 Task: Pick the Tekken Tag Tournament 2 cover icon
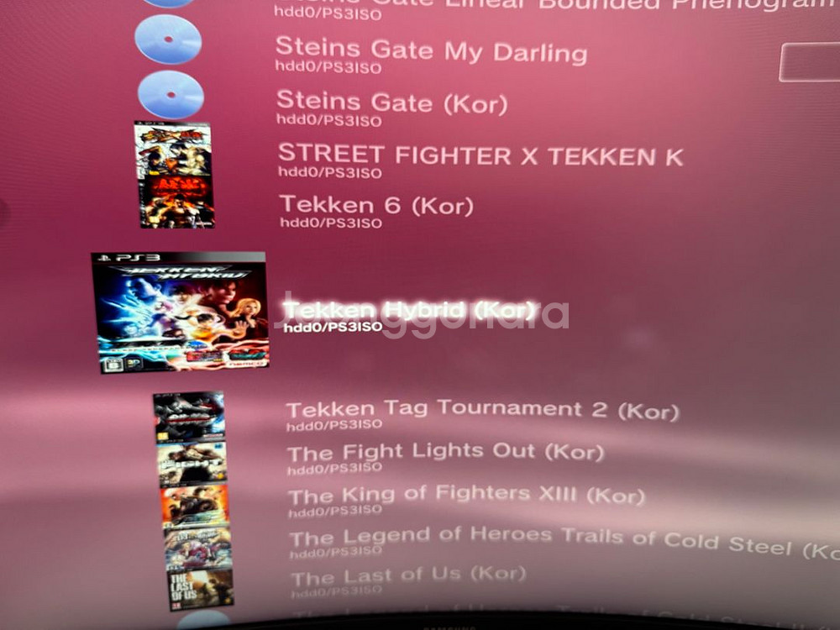pos(189,417)
